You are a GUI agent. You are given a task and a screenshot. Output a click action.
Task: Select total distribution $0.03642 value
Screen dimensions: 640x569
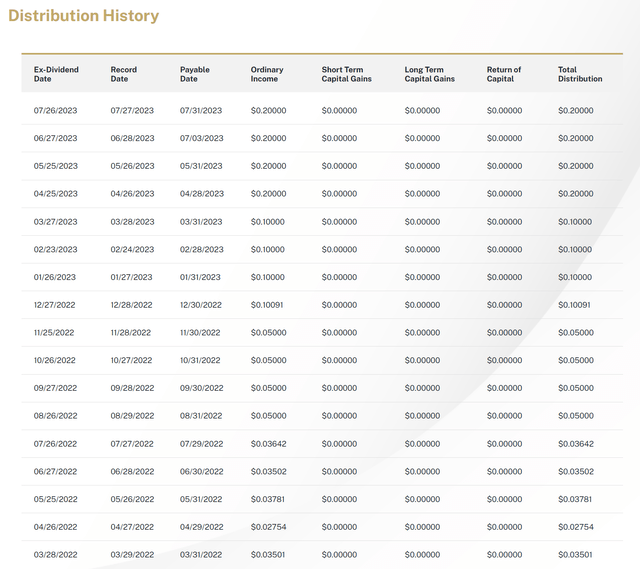pos(575,444)
